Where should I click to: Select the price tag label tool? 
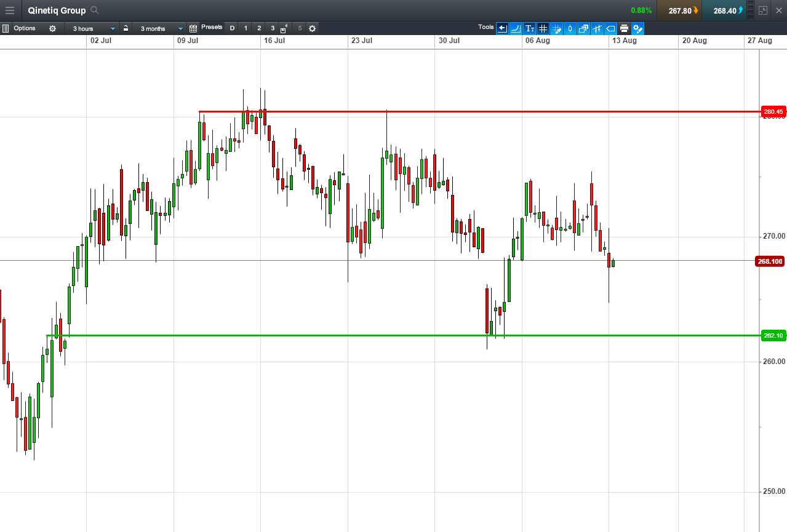click(610, 28)
